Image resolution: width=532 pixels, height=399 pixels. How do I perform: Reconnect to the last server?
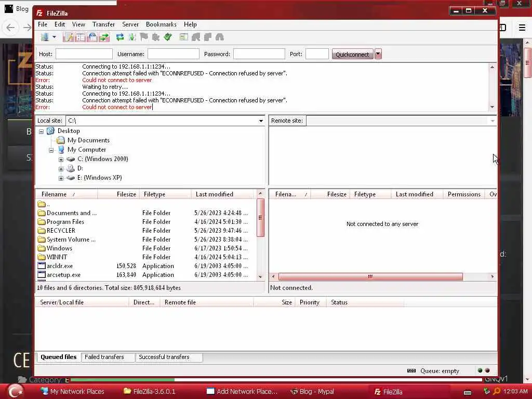click(168, 37)
